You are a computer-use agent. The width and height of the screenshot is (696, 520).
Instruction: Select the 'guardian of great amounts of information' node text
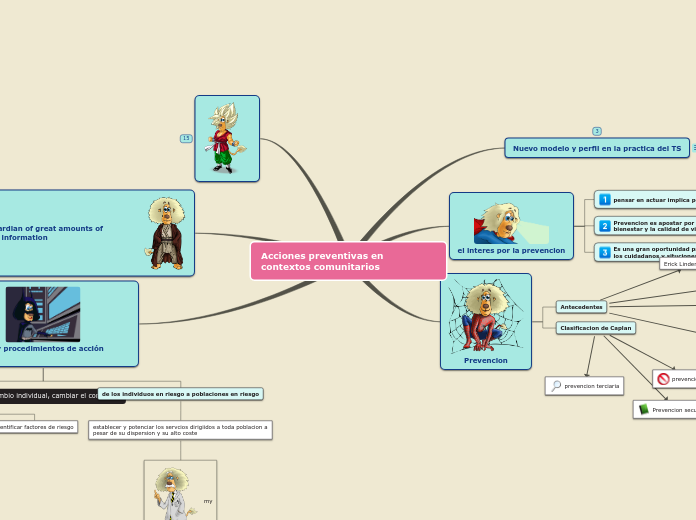point(51,233)
